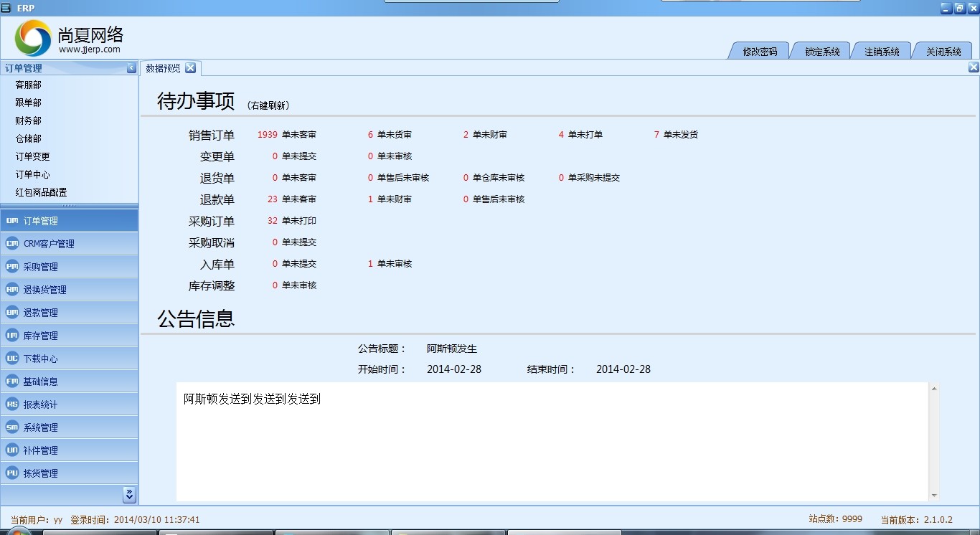Select 财务部 tree item
Viewport: 980px width, 535px height.
pyautogui.click(x=29, y=120)
